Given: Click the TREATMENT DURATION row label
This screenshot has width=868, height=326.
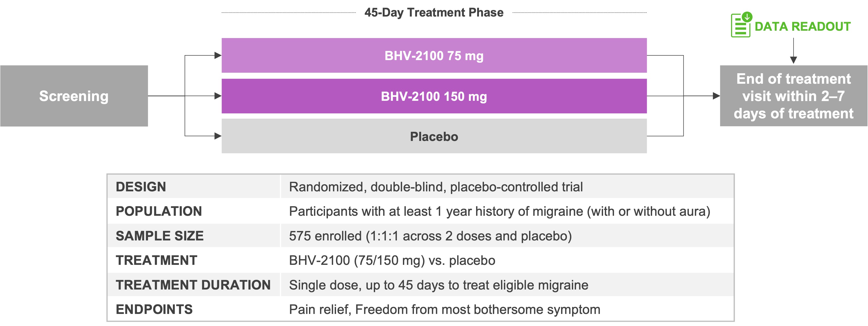Looking at the screenshot, I should point(193,285).
